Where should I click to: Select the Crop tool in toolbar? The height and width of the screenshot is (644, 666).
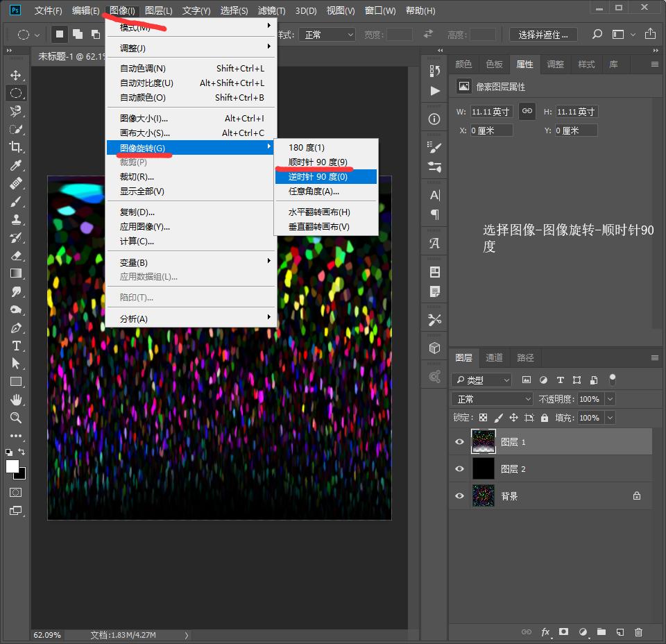[15, 147]
